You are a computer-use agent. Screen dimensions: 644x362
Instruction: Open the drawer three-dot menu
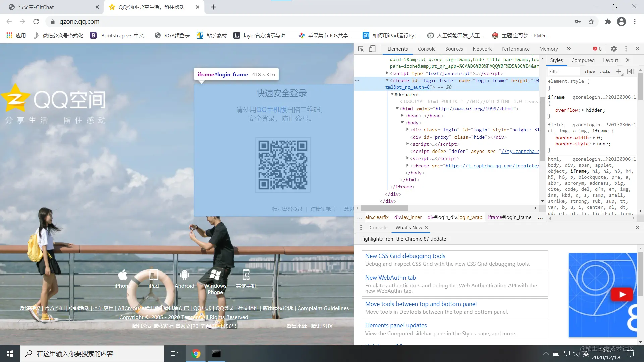click(x=361, y=228)
